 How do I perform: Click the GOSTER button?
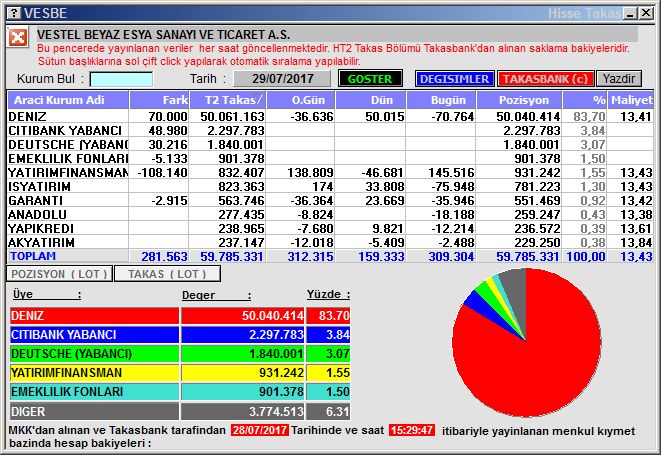point(370,79)
